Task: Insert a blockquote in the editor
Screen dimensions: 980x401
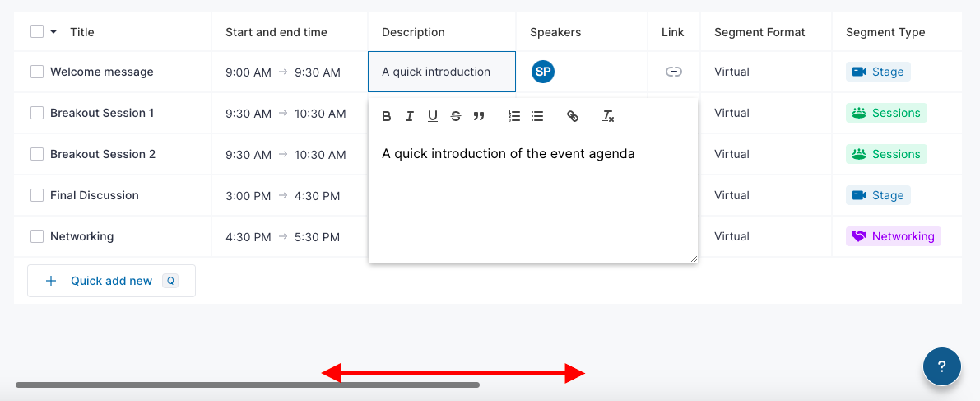Action: (x=479, y=116)
